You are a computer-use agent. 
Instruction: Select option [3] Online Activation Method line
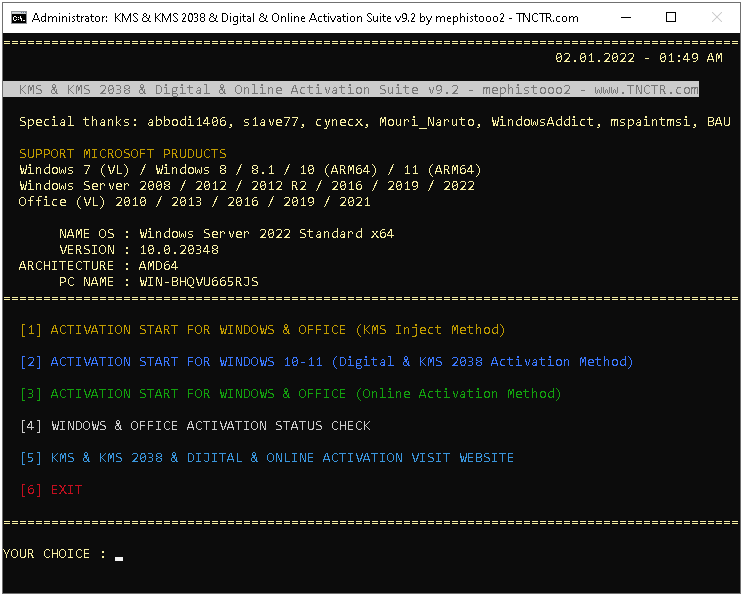tap(290, 394)
